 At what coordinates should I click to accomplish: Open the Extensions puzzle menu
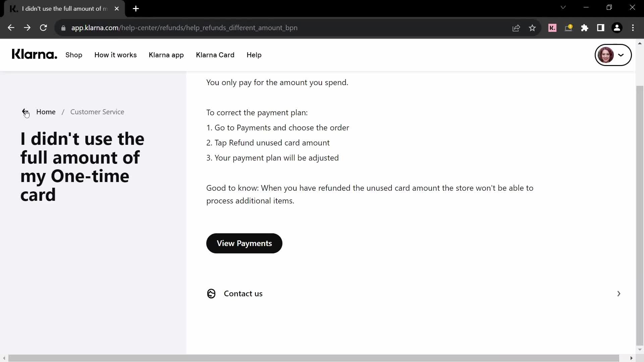coord(585,28)
